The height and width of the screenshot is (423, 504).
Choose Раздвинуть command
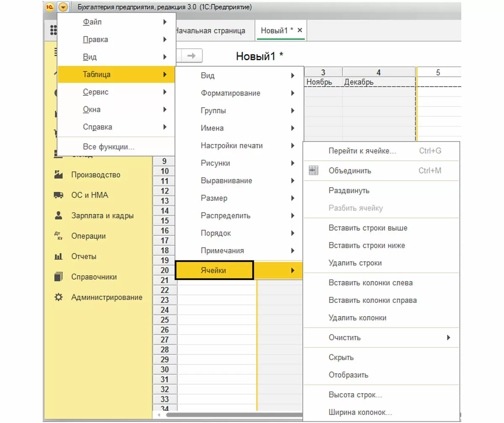(382, 191)
